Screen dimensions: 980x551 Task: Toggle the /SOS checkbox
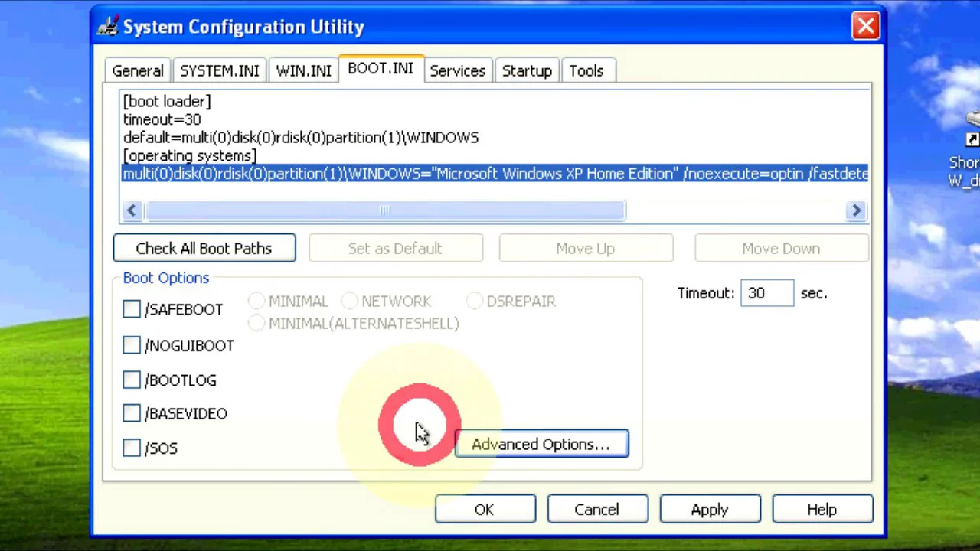point(132,448)
